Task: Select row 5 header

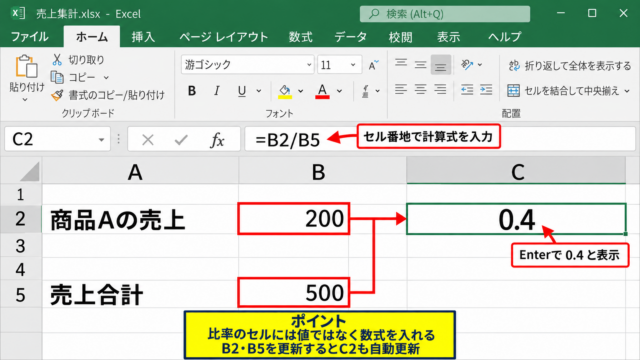Action: tap(21, 294)
